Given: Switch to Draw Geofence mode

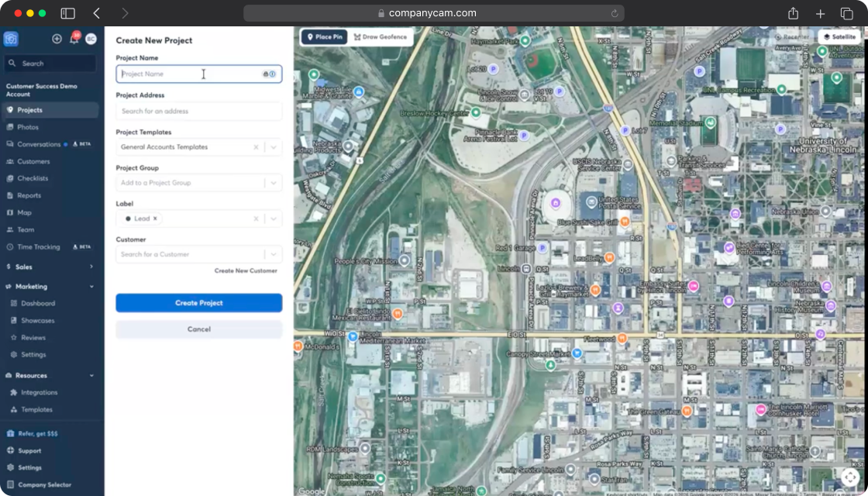Looking at the screenshot, I should [x=381, y=37].
